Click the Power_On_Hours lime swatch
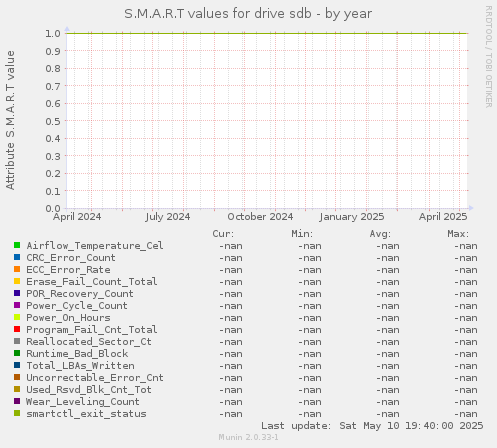 click(x=17, y=317)
